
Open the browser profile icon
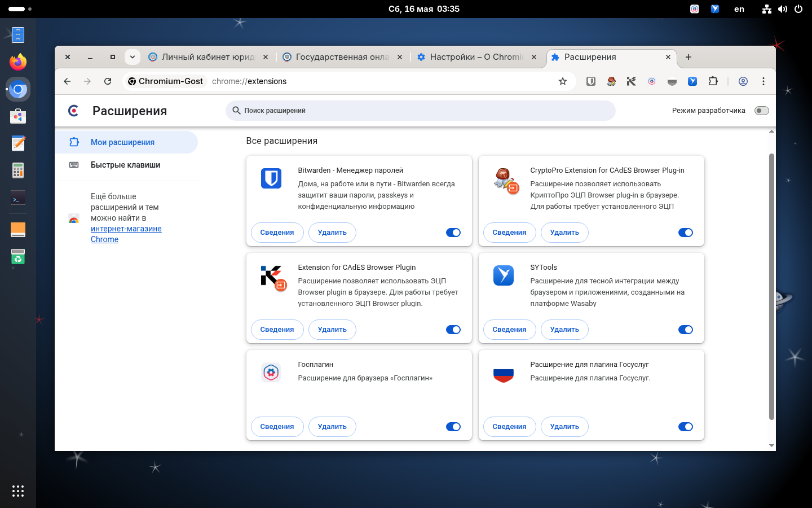pyautogui.click(x=743, y=81)
